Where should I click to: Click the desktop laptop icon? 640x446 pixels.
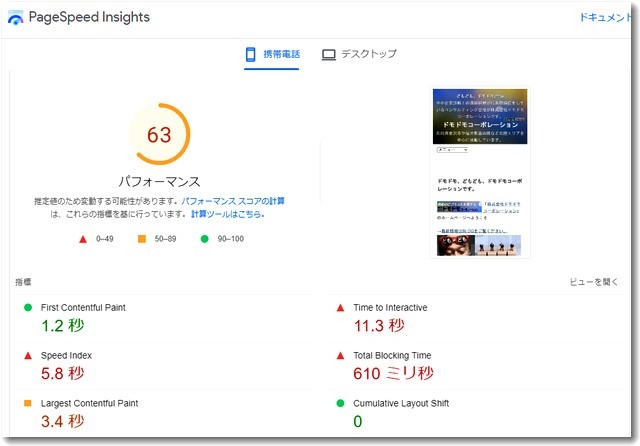pos(329,55)
